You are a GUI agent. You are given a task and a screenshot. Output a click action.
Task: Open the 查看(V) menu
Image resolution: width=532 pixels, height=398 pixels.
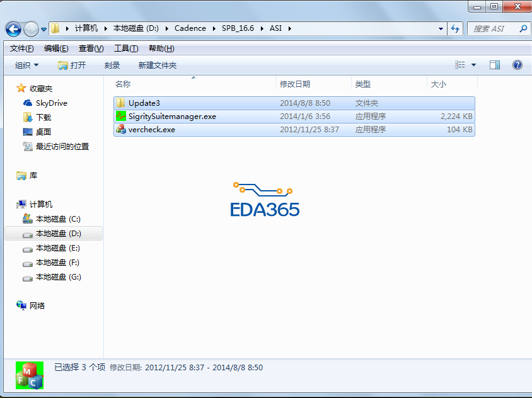[x=91, y=48]
